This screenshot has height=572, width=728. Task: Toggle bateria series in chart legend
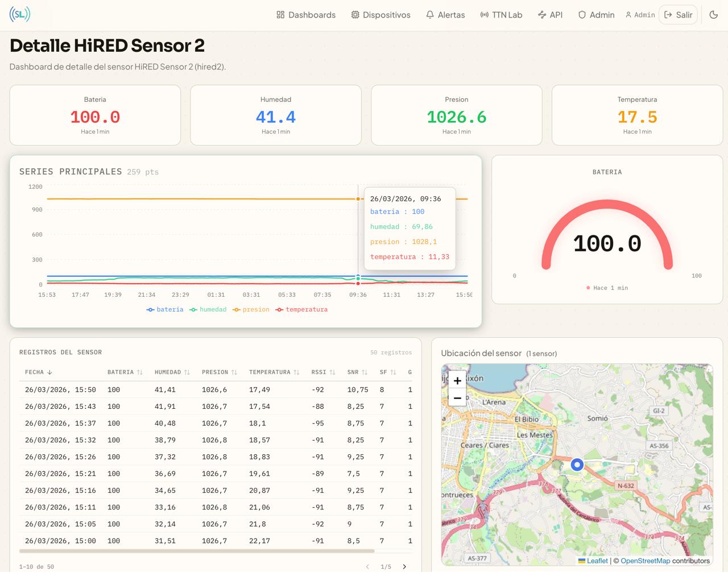pyautogui.click(x=165, y=309)
